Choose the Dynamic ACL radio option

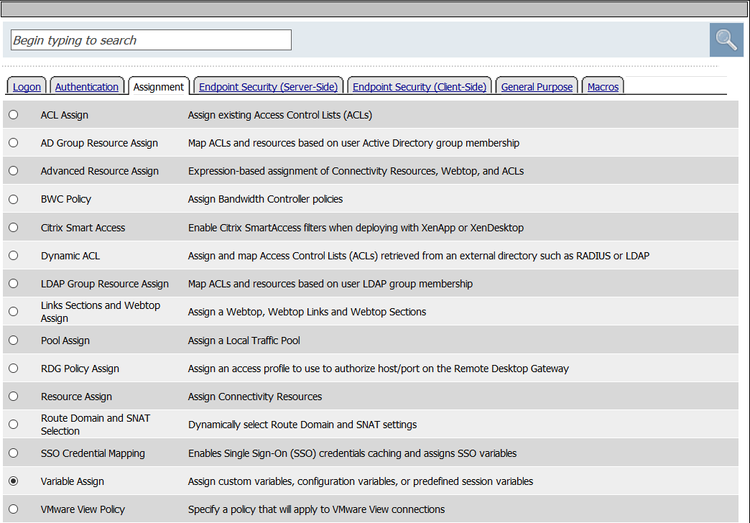tap(13, 255)
